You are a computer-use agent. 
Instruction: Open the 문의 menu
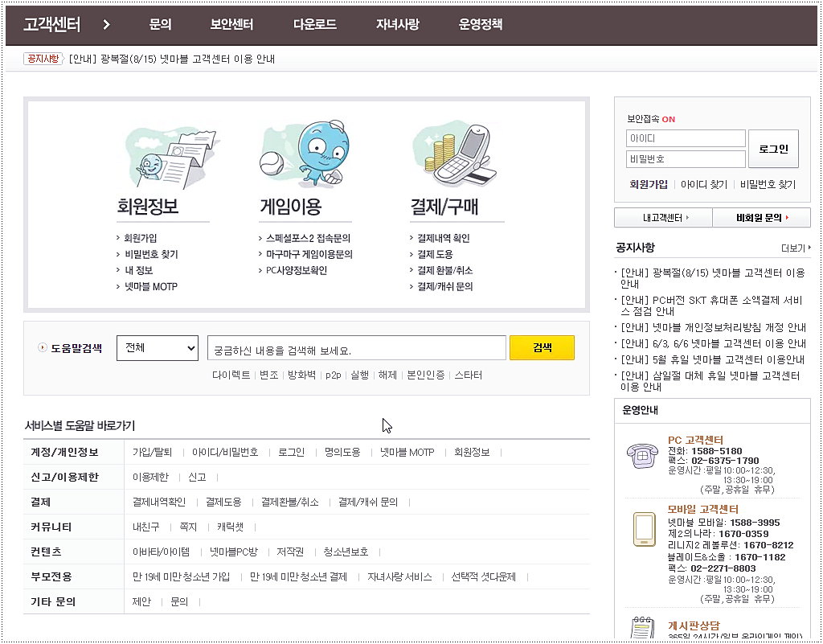(160, 24)
